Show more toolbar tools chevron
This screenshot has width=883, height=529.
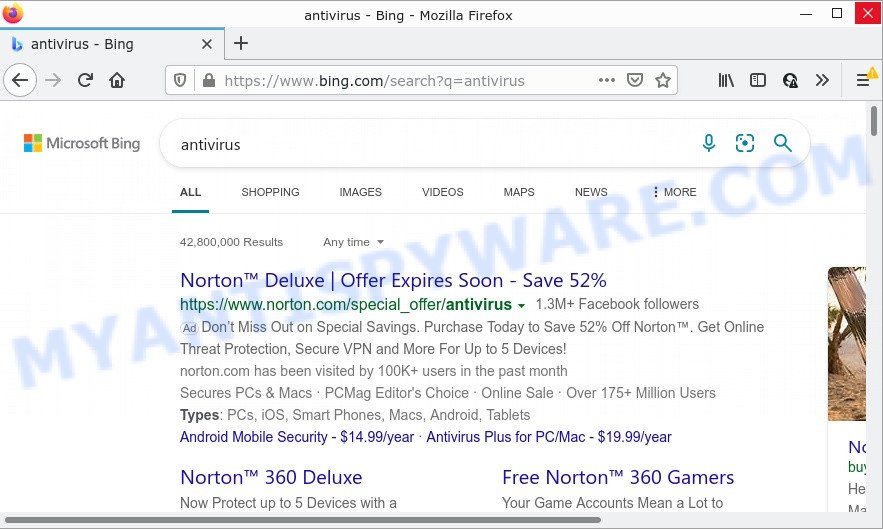pos(822,81)
